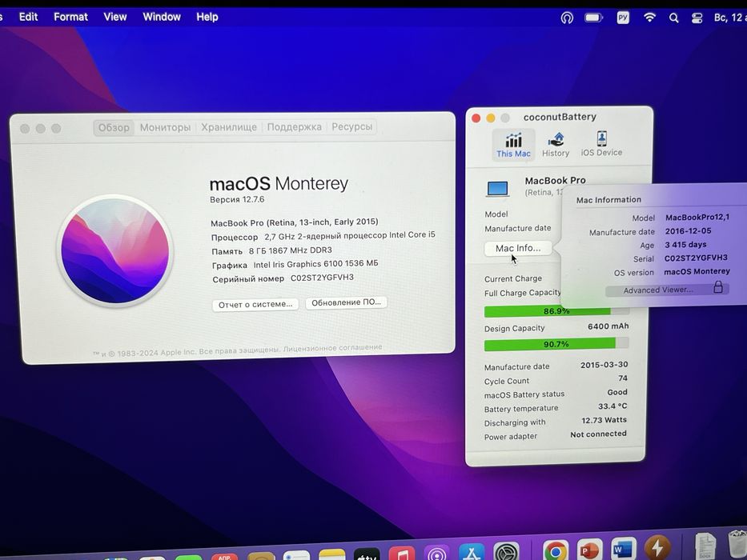This screenshot has height=560, width=747.
Task: Click the serial C02ST2YGFVH3 in Mac Information
Action: 696,258
